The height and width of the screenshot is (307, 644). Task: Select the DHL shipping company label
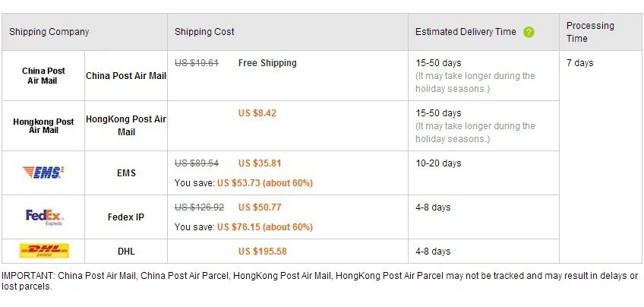coord(126,251)
